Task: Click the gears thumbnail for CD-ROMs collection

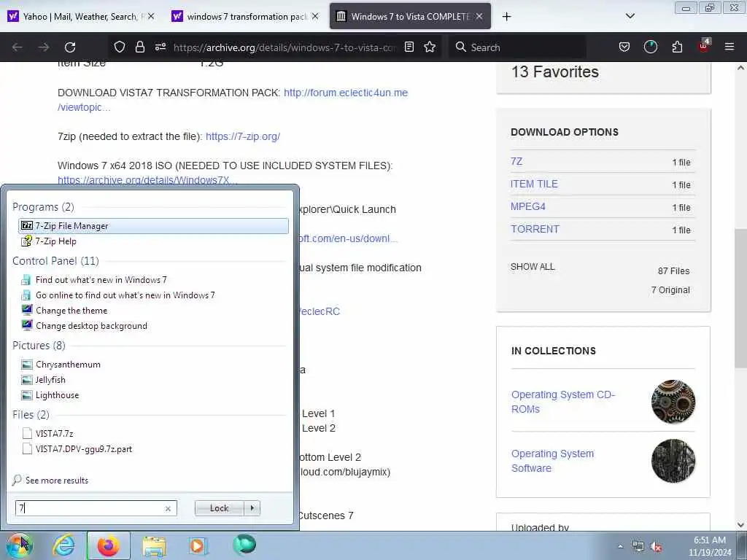Action: [x=673, y=402]
